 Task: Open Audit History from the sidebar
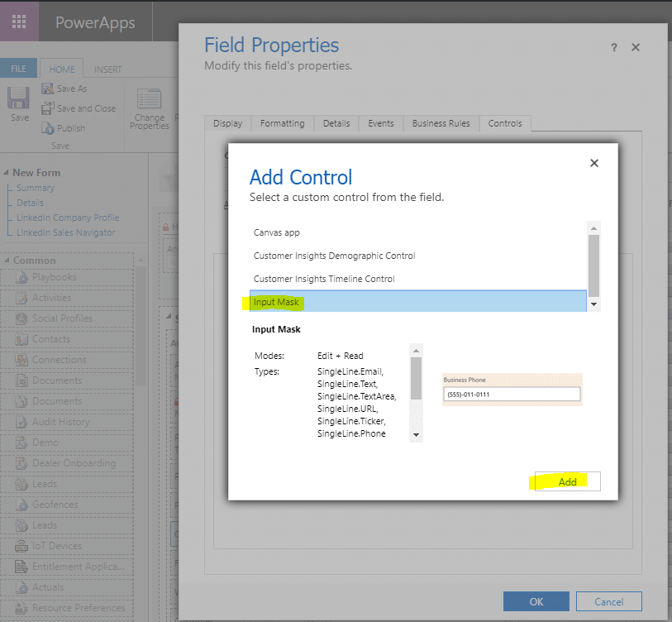pos(21,422)
